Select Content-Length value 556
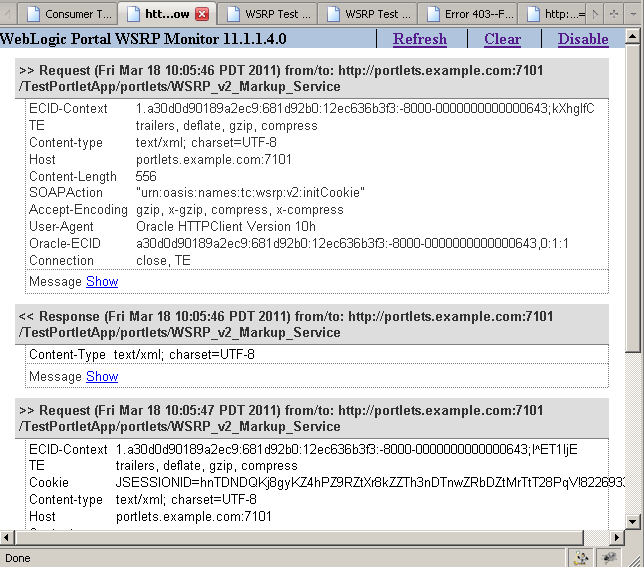 [x=146, y=176]
